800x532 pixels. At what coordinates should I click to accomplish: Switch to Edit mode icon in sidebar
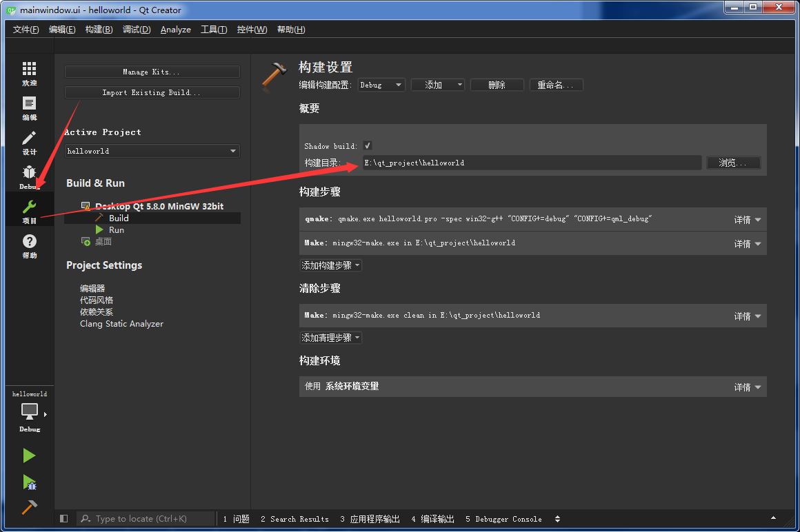tap(29, 103)
